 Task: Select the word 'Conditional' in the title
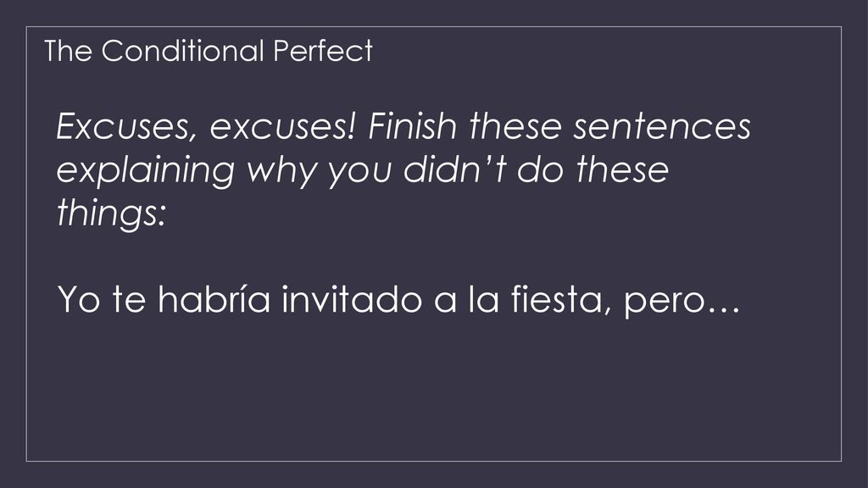pos(183,51)
